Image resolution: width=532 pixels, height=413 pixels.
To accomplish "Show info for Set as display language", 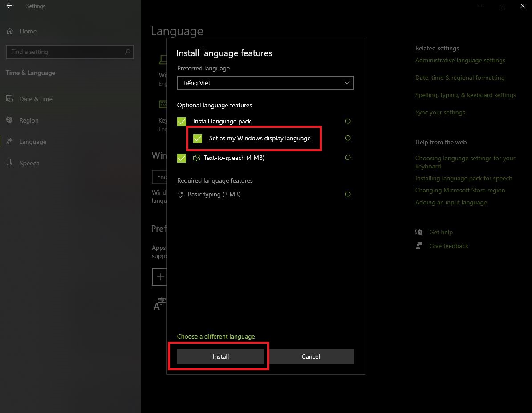I will (x=348, y=138).
